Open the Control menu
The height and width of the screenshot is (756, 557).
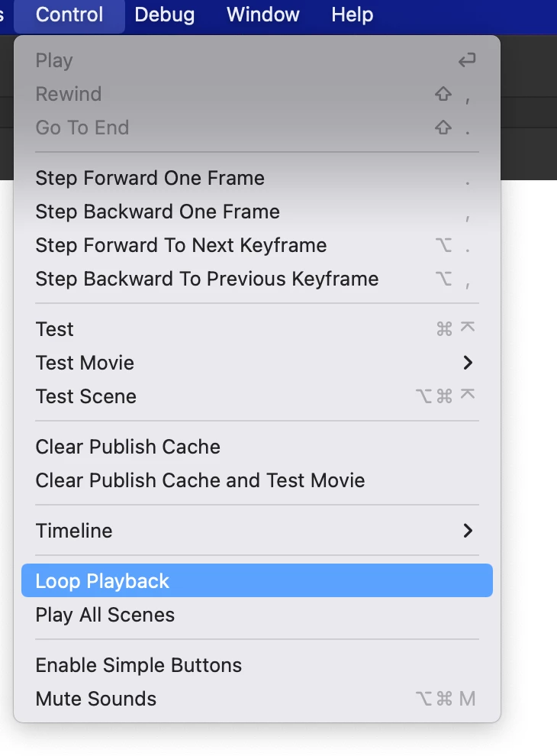[x=69, y=15]
